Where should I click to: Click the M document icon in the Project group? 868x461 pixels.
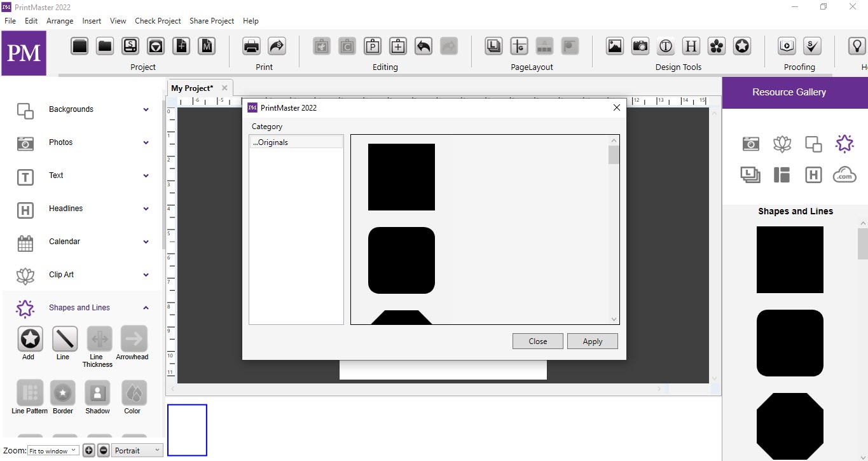(207, 46)
